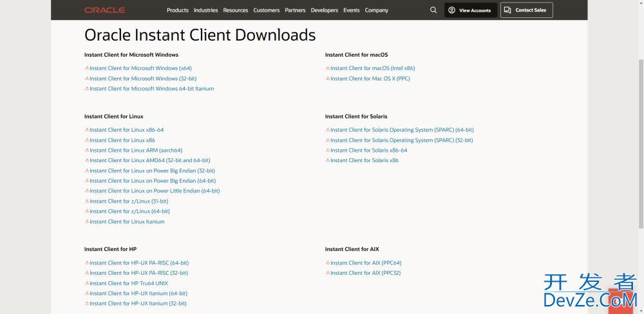
Task: Open the Resources menu
Action: point(235,10)
